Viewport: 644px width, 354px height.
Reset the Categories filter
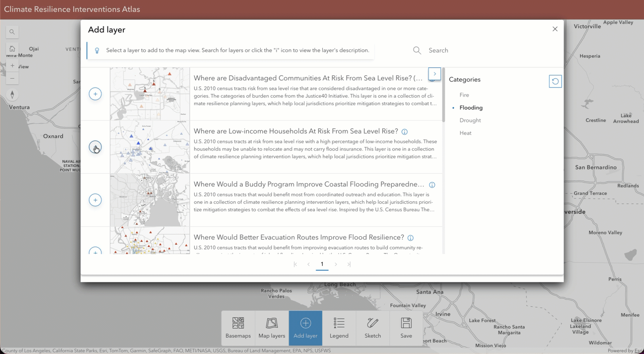point(555,81)
